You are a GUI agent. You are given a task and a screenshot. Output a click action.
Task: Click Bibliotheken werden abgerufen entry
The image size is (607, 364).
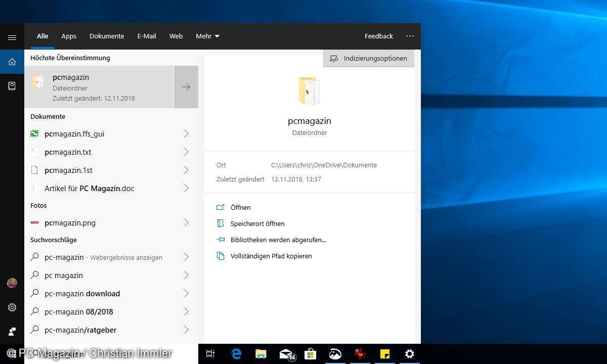point(278,240)
